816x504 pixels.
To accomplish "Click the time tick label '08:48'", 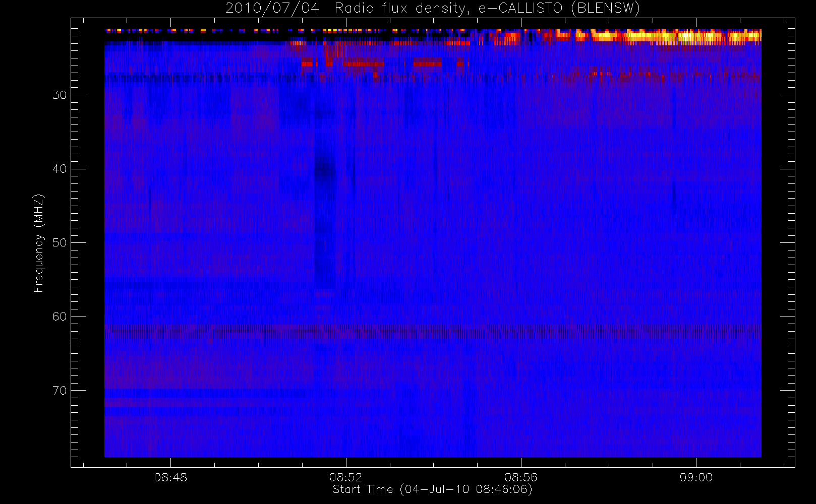I will [170, 477].
